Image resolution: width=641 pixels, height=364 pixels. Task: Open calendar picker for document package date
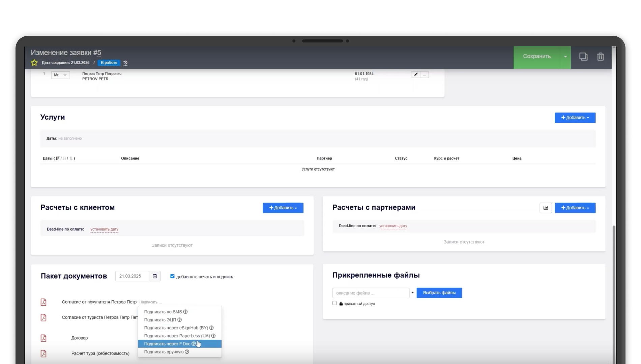[x=155, y=276]
